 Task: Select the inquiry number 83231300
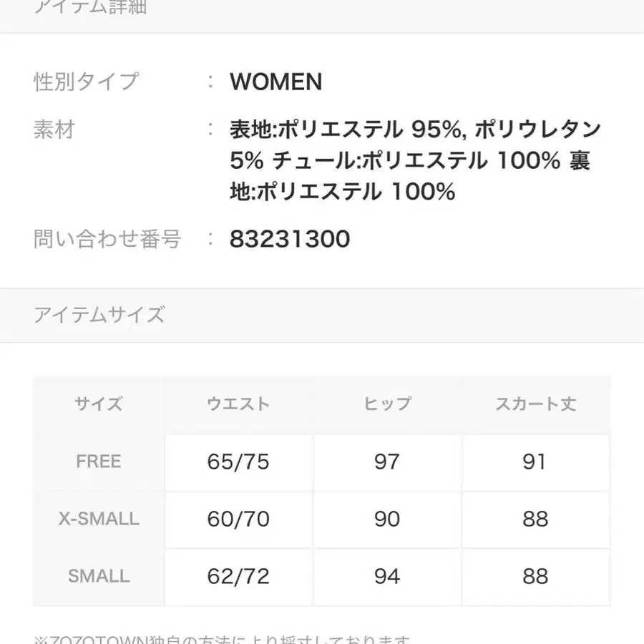[290, 238]
